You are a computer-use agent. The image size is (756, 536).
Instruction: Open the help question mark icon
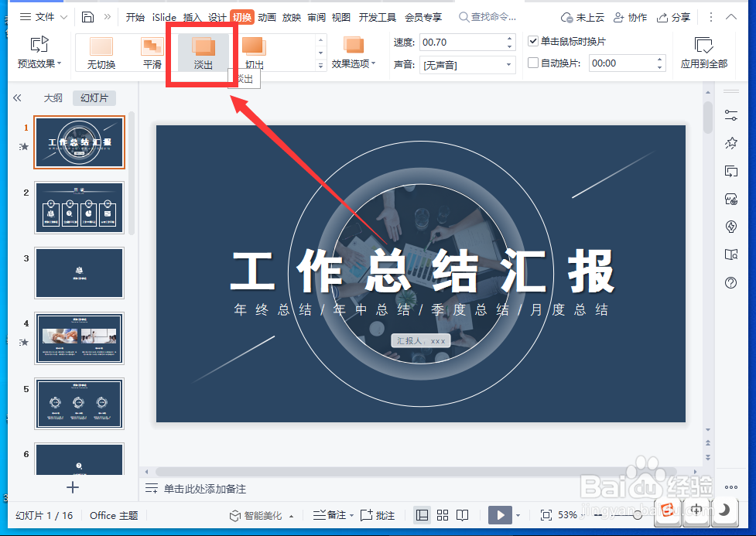tap(731, 282)
